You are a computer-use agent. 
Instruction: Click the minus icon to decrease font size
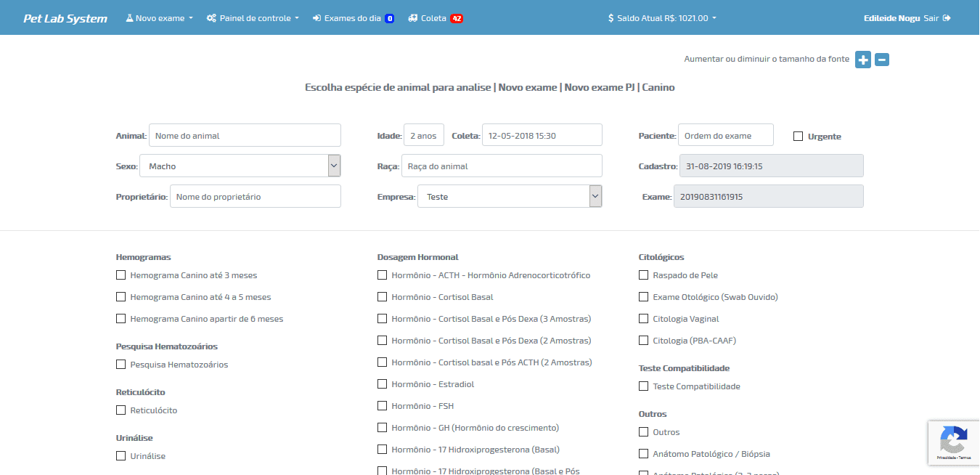[882, 60]
